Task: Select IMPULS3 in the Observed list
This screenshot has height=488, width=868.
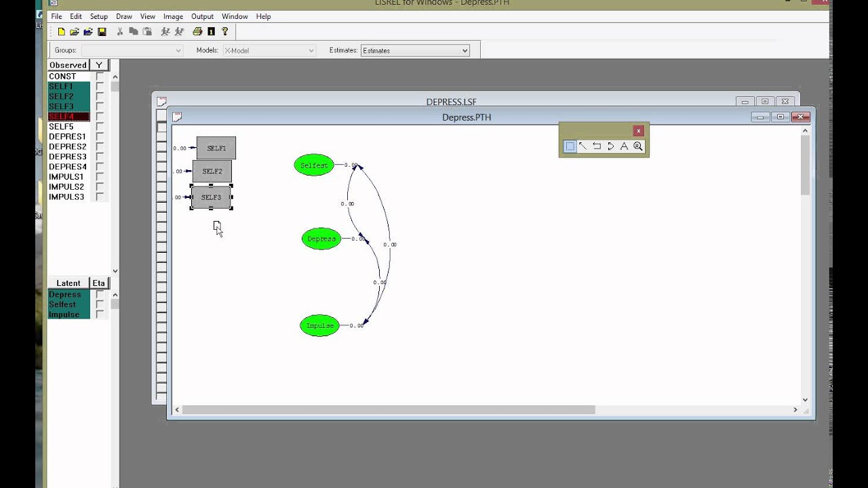Action: [x=68, y=197]
